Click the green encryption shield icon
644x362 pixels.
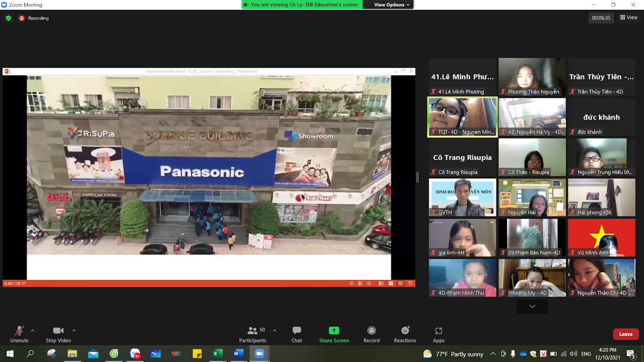coord(8,18)
